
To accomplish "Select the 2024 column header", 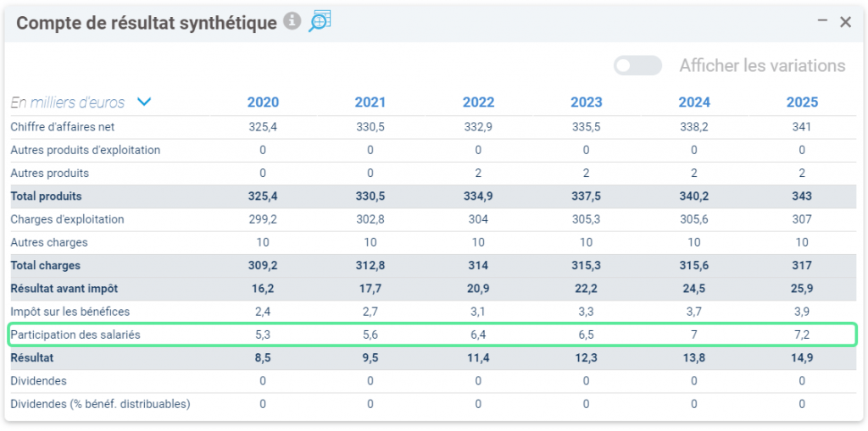I will pyautogui.click(x=694, y=102).
